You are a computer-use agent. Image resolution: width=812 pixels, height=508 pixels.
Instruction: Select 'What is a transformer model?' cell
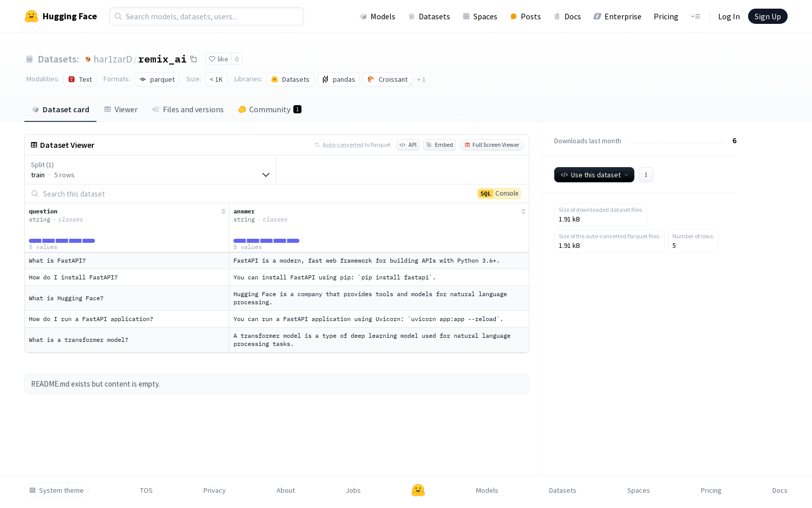tap(127, 340)
